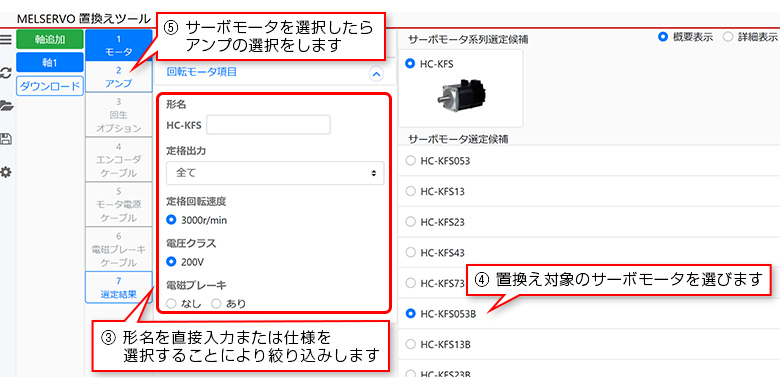Click the 回転モータ項目 header link
The image size is (780, 378).
201,72
